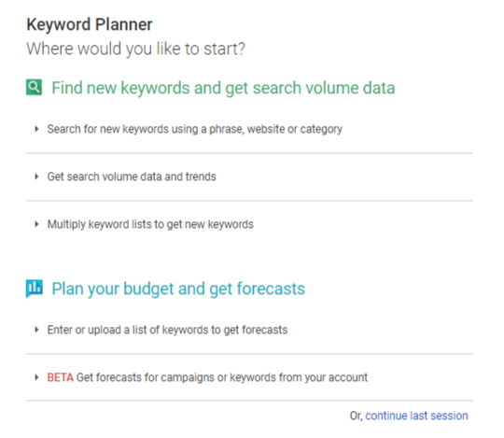Expand arrow beside Multiply keyword lists

coord(36,224)
